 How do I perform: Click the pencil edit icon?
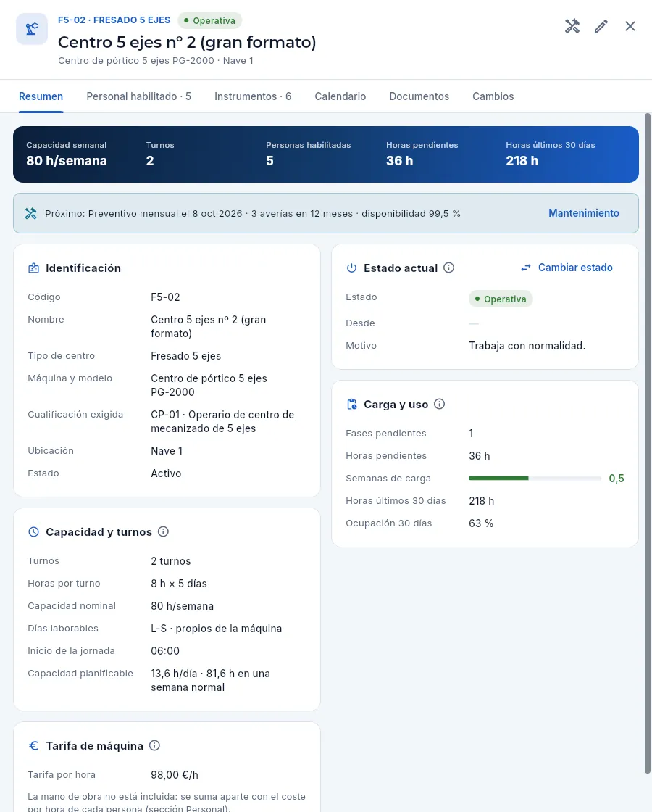click(x=601, y=26)
